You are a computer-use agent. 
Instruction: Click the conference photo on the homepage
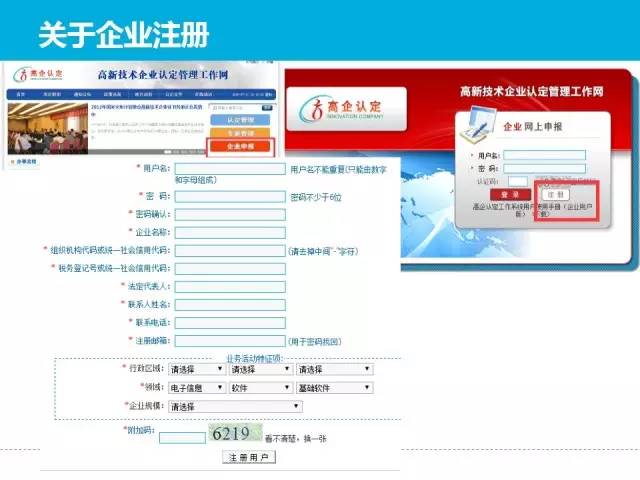click(x=47, y=130)
